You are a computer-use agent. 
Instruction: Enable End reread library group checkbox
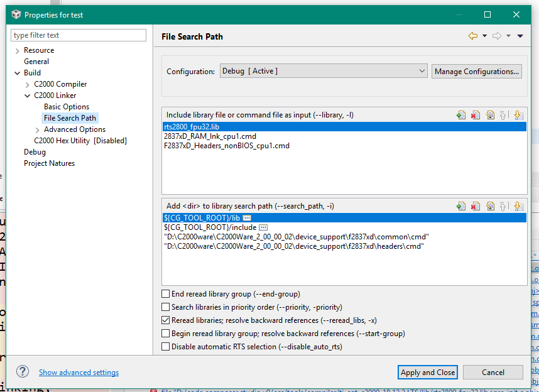pyautogui.click(x=166, y=294)
